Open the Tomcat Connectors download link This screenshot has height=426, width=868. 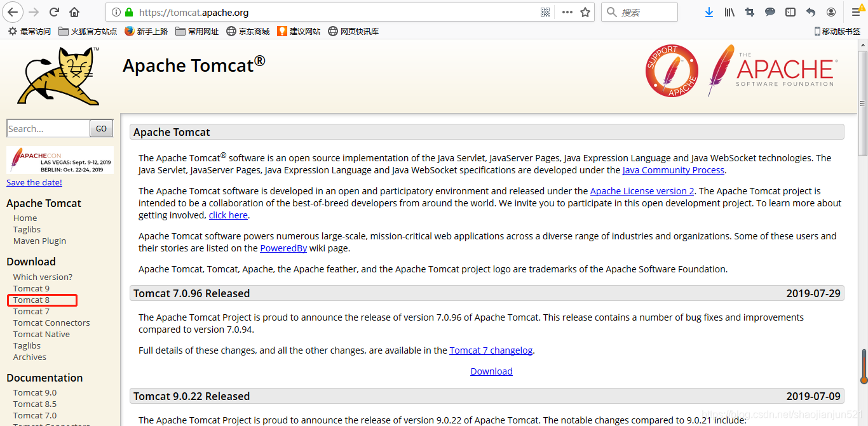(x=51, y=323)
